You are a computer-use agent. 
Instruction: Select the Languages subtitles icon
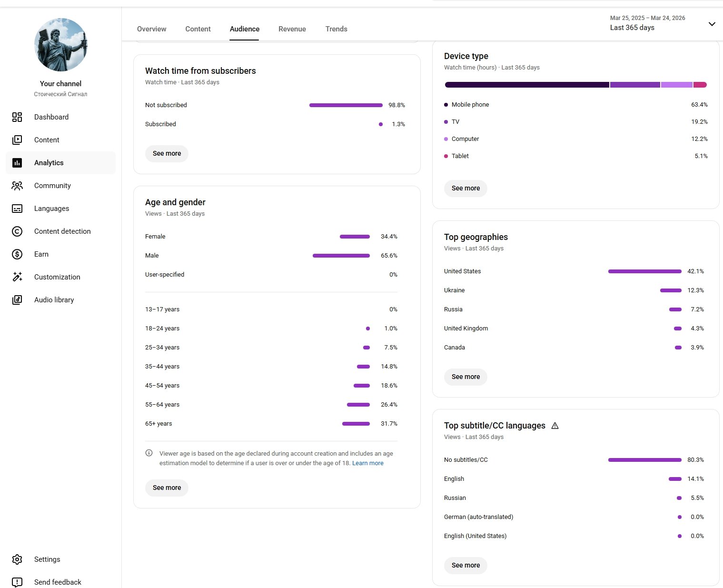pyautogui.click(x=17, y=209)
